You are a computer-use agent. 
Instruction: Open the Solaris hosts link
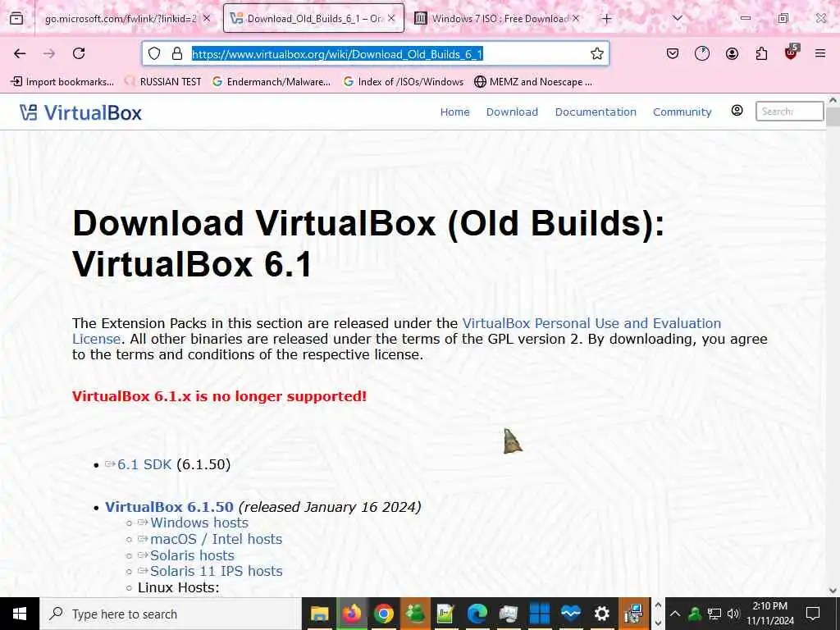click(x=192, y=555)
